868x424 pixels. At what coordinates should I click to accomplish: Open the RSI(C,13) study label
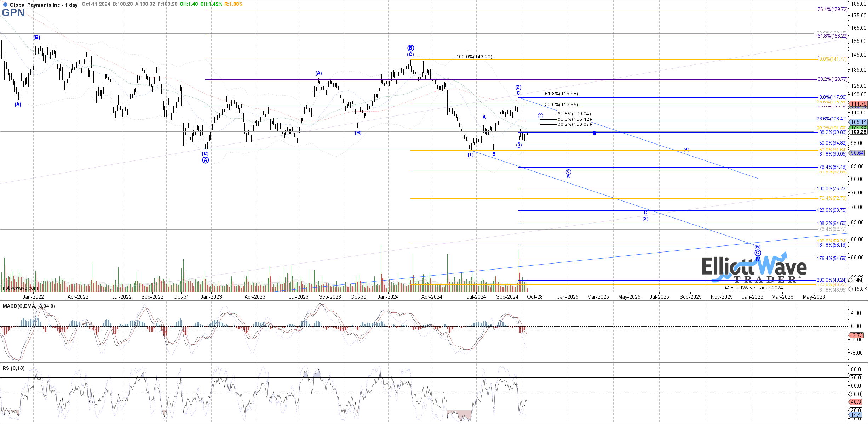(13, 368)
